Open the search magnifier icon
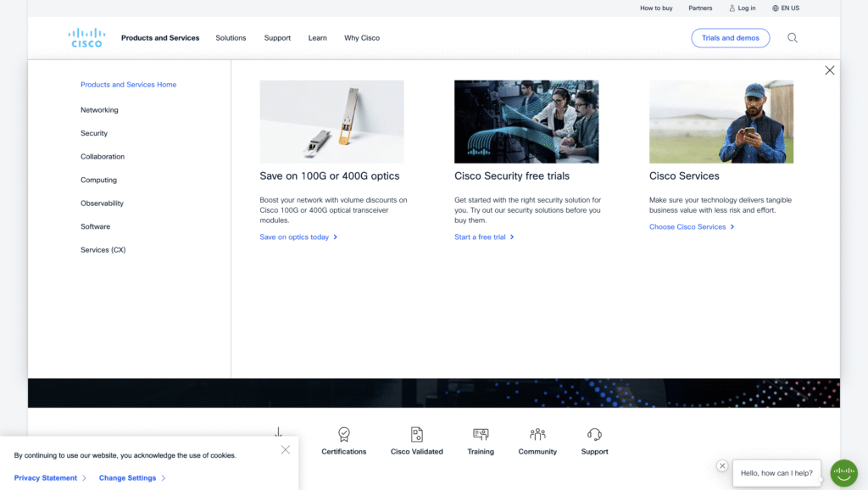Viewport: 868px width, 490px height. [x=792, y=38]
